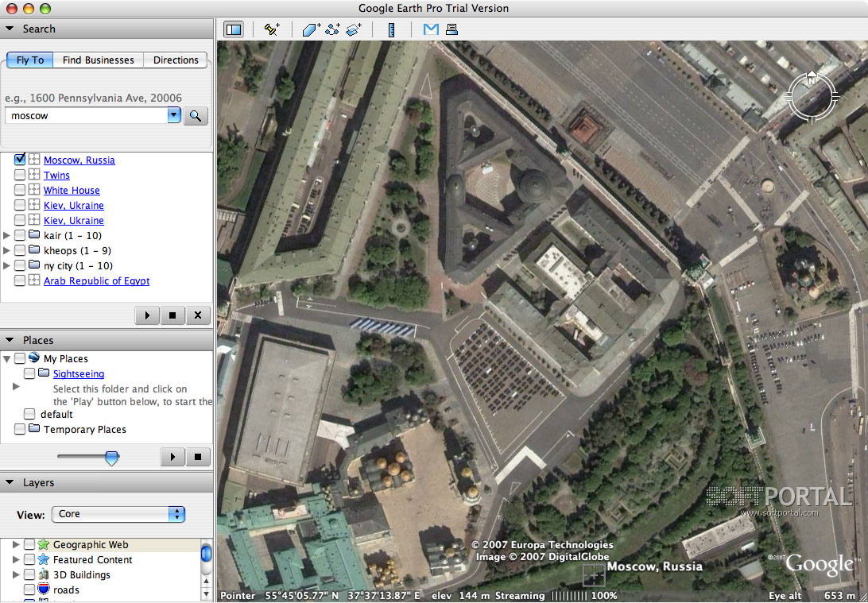Click the Add Placemark pushpin icon
The width and height of the screenshot is (868, 603).
click(x=272, y=29)
